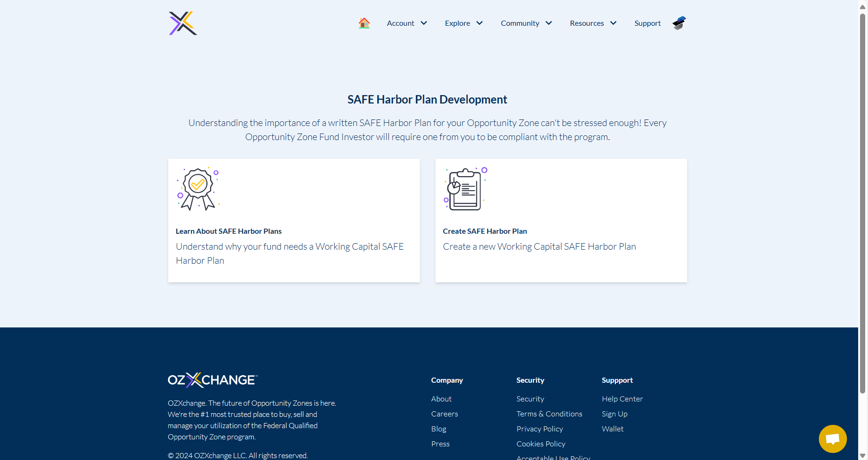Visit the Help Center footer link
The width and height of the screenshot is (868, 460).
click(x=622, y=399)
